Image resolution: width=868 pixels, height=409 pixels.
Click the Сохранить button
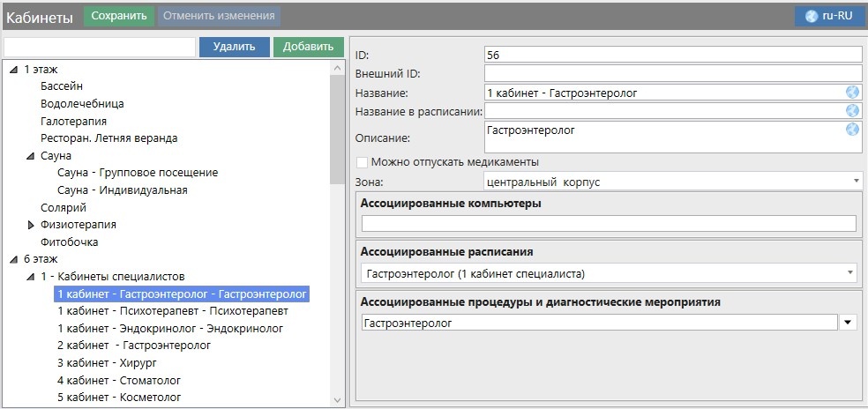tap(118, 16)
